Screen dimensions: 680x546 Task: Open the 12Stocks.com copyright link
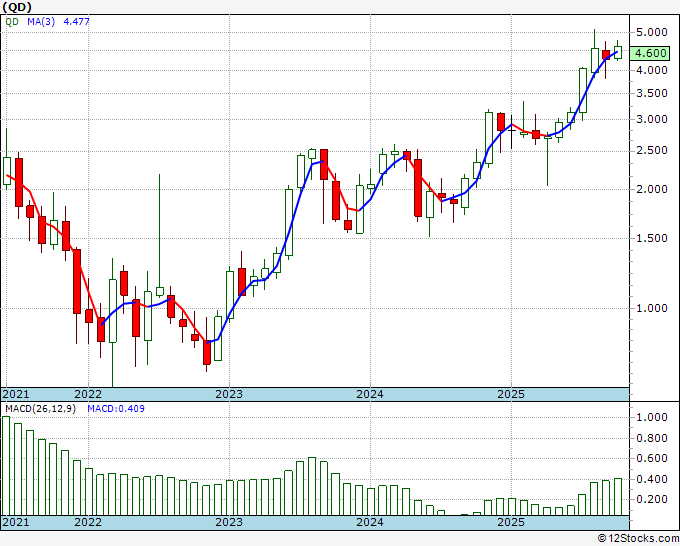638,539
